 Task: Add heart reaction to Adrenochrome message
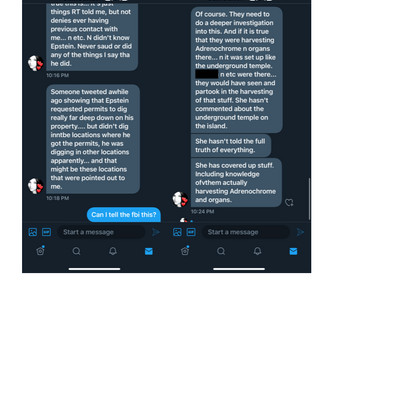[x=289, y=202]
